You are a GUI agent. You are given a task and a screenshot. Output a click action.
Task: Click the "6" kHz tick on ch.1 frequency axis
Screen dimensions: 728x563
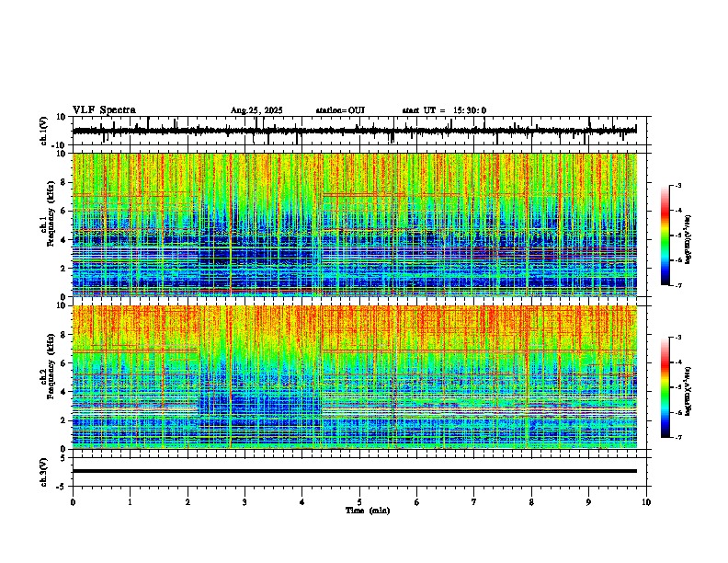pyautogui.click(x=64, y=211)
